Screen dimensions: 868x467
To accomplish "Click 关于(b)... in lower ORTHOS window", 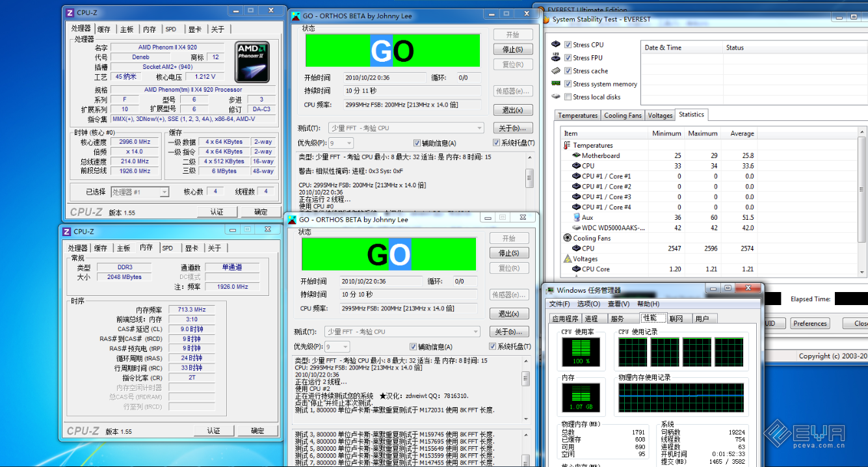I will tap(508, 332).
